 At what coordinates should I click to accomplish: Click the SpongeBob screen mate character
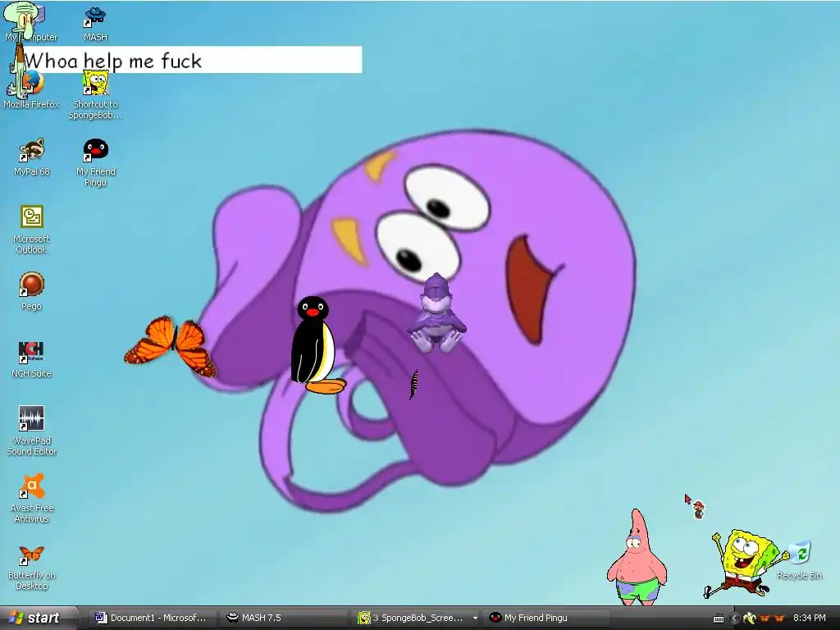[745, 564]
